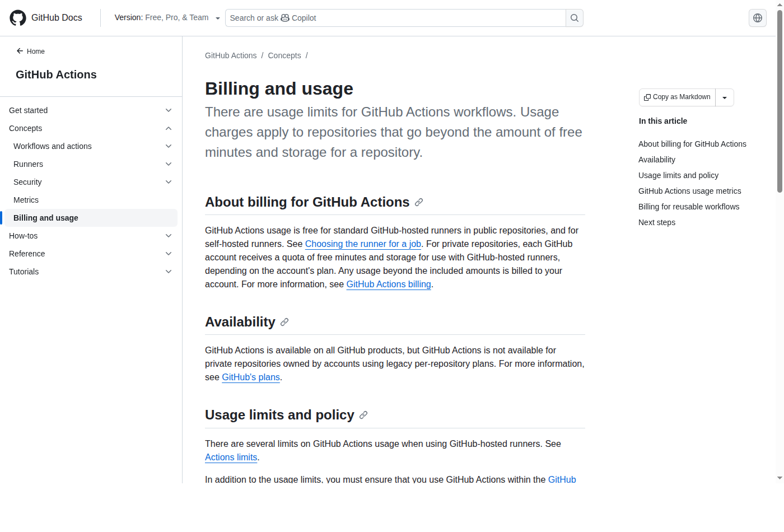Click the back arrow next to Home
784x532 pixels.
coord(20,51)
